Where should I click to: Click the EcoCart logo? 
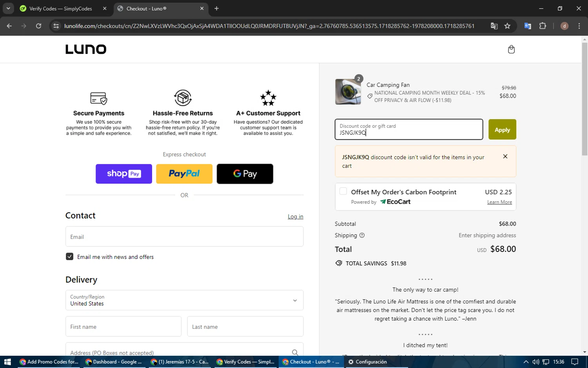pyautogui.click(x=395, y=202)
